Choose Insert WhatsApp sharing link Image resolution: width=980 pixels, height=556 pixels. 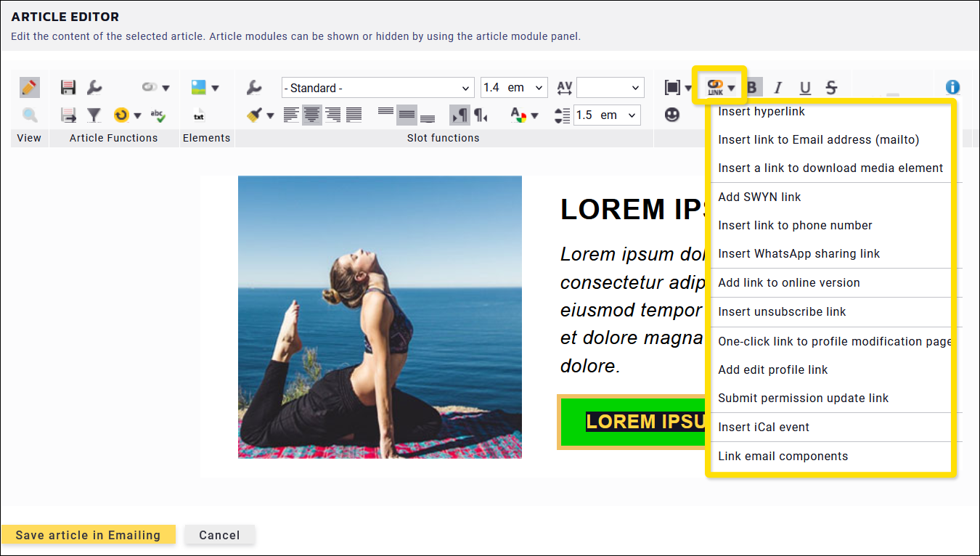tap(799, 253)
